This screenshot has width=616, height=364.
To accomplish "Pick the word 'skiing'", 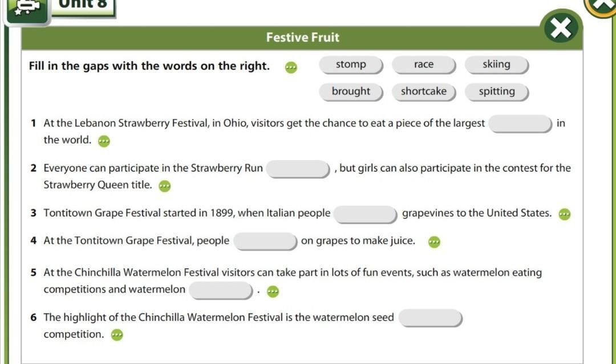I will coord(496,65).
